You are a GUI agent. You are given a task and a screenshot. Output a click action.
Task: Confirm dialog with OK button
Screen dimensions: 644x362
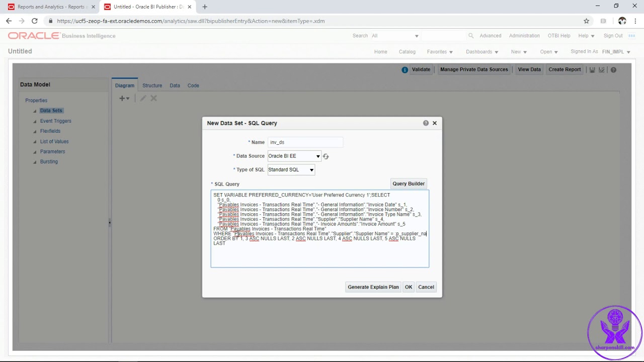coord(409,287)
